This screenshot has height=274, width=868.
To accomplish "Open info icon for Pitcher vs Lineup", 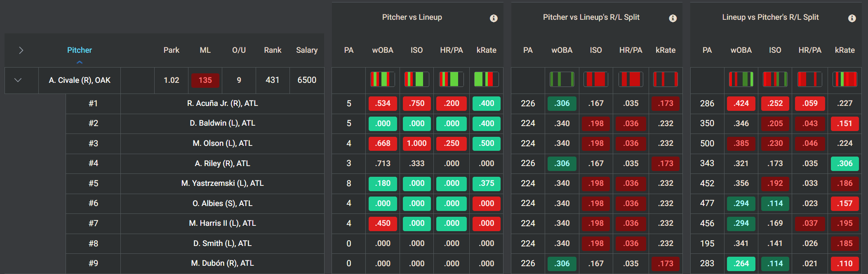I will click(493, 18).
